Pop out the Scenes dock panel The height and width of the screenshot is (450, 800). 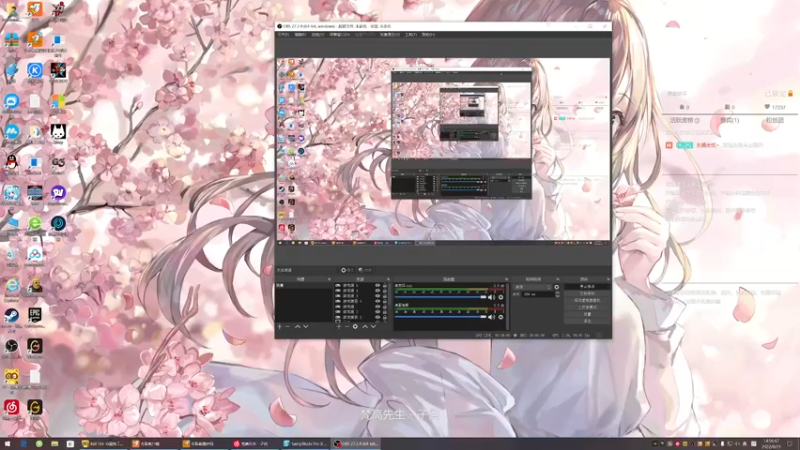pos(330,279)
